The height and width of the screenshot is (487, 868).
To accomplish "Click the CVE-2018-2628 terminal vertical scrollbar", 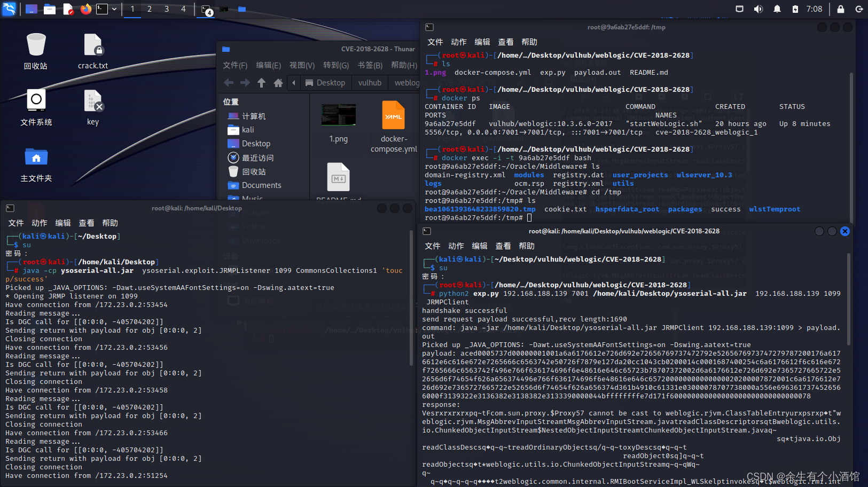I will [849, 299].
